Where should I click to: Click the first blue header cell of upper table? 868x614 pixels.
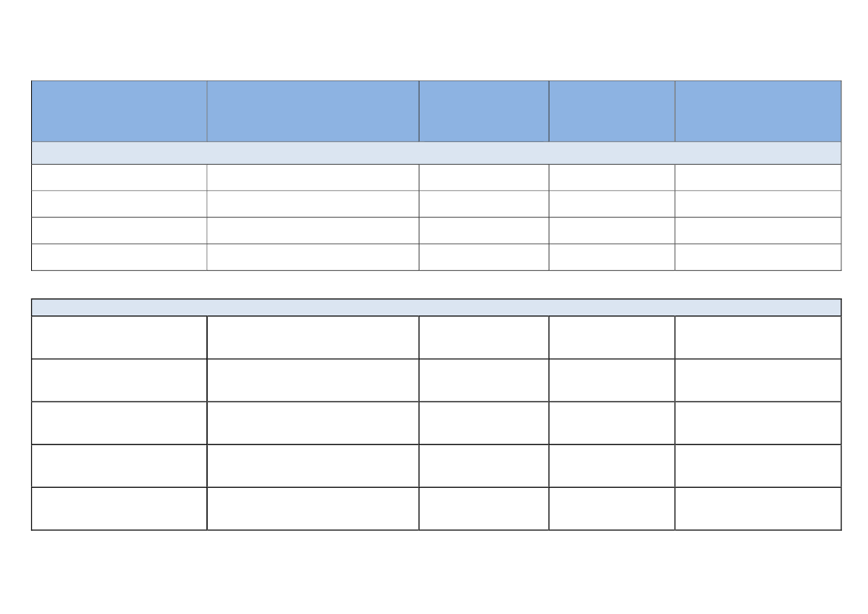(120, 111)
